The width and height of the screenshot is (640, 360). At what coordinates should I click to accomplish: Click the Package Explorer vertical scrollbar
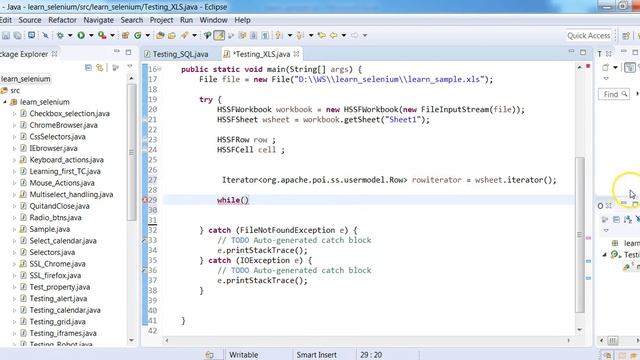(x=131, y=152)
